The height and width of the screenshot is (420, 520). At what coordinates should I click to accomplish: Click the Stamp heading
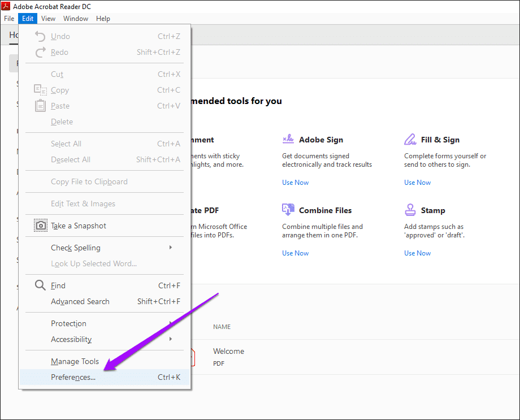coord(433,210)
